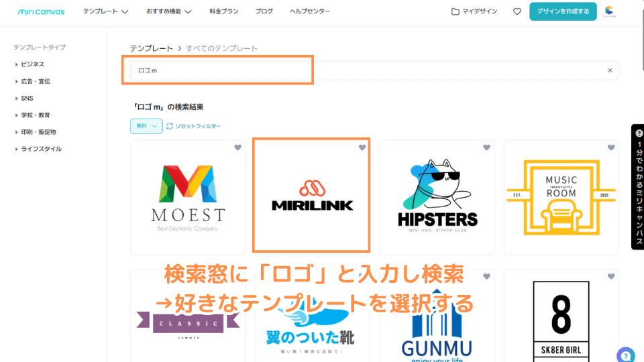Screen dimensions: 644x362
Task: Click the favorites heart icon in header
Action: (517, 11)
